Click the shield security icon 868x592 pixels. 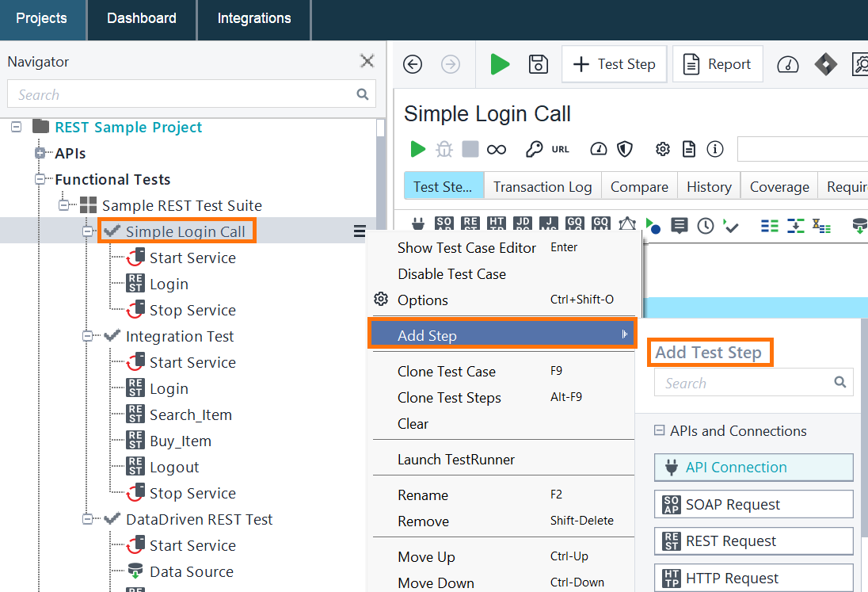point(626,148)
